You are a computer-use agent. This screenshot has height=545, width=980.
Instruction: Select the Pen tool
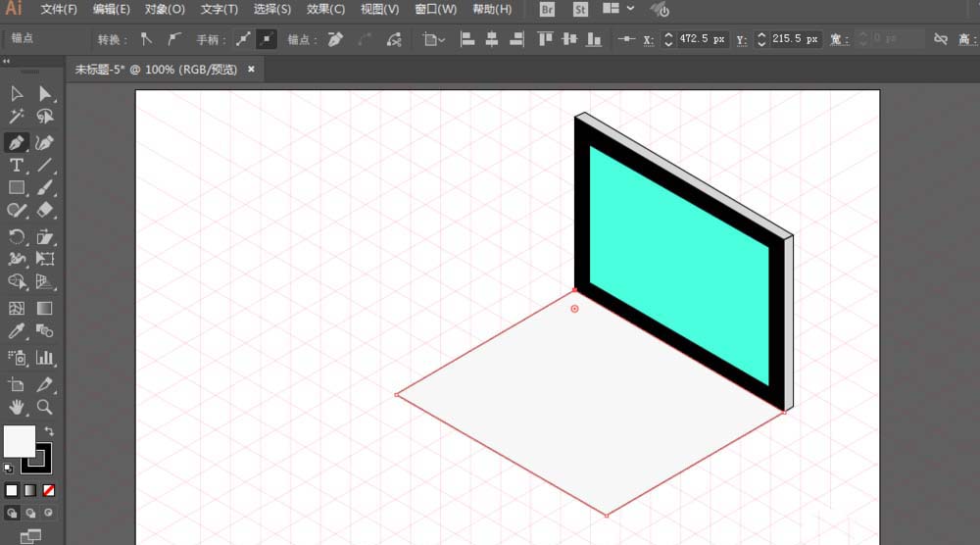(17, 142)
